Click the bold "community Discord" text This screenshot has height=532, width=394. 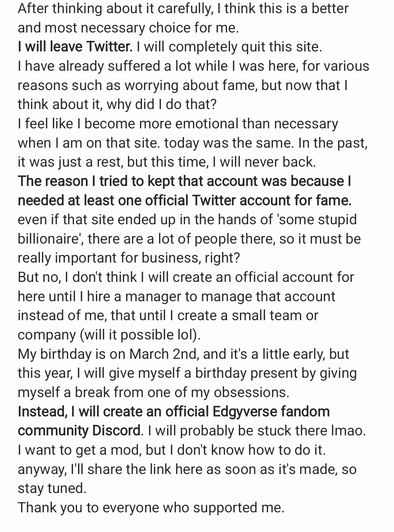click(79, 431)
